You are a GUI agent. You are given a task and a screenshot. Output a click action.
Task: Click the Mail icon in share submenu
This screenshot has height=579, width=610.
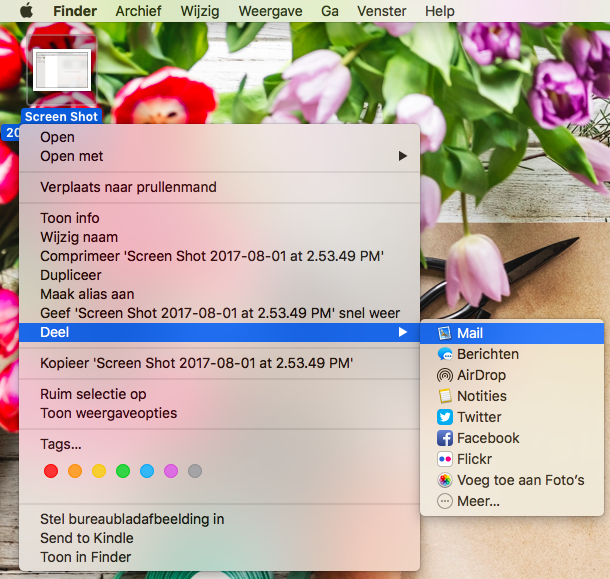[x=445, y=333]
